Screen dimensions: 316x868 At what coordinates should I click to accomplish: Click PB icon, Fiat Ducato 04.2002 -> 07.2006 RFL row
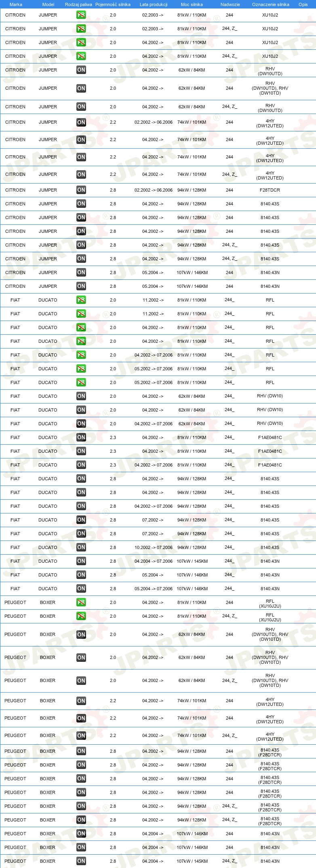pyautogui.click(x=81, y=355)
